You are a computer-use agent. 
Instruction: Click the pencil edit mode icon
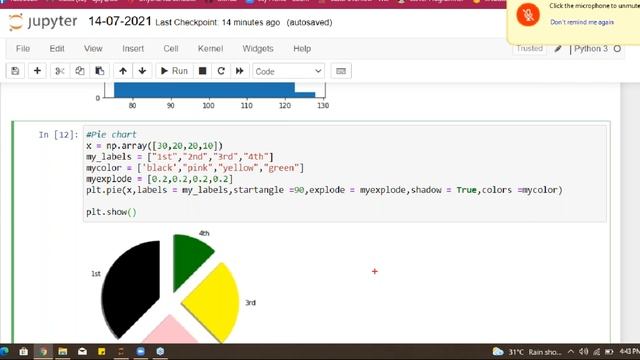coord(558,49)
